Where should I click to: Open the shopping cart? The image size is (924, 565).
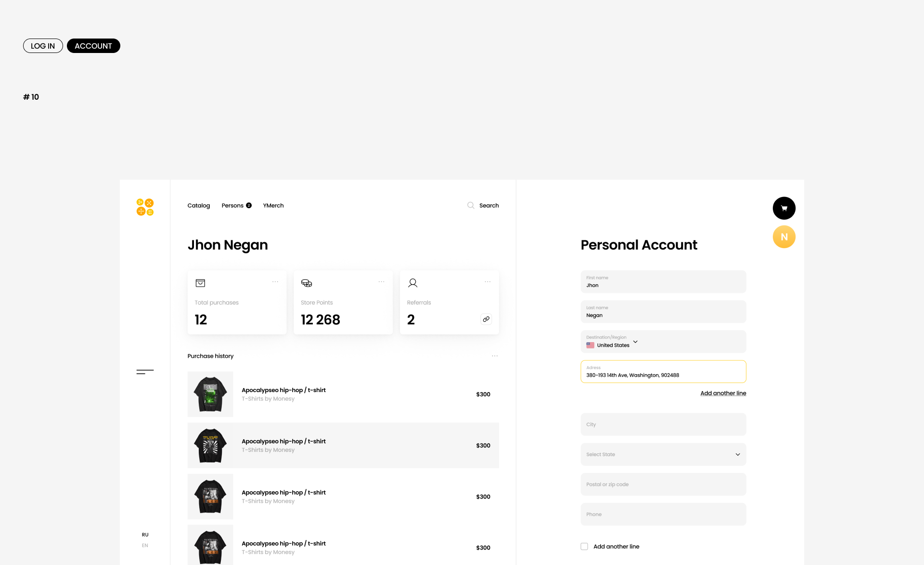[784, 208]
